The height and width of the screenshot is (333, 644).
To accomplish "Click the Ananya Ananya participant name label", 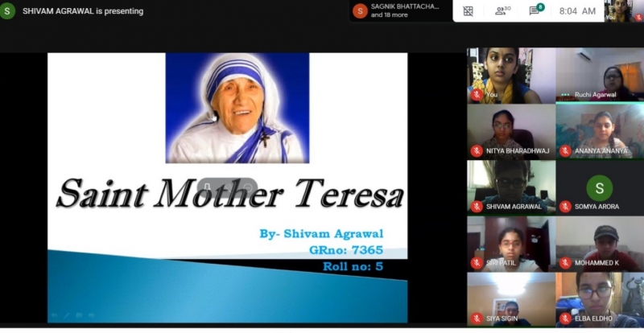I will [x=603, y=150].
